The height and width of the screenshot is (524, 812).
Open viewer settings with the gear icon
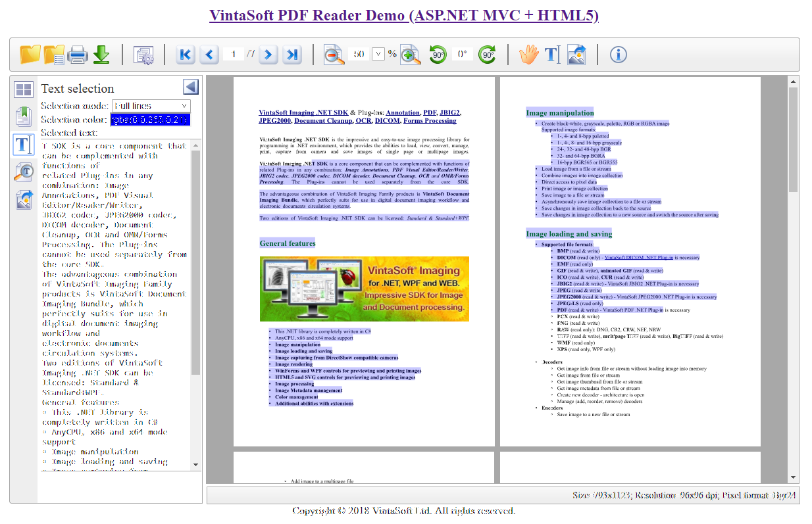[143, 55]
